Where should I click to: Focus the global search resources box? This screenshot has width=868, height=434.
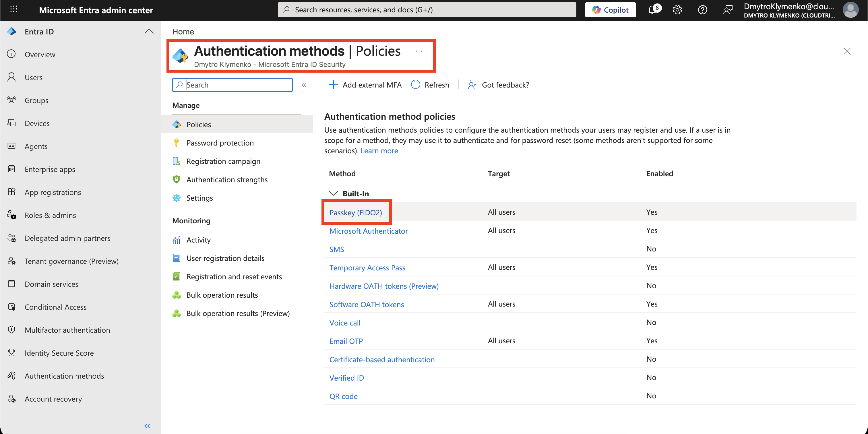click(427, 10)
